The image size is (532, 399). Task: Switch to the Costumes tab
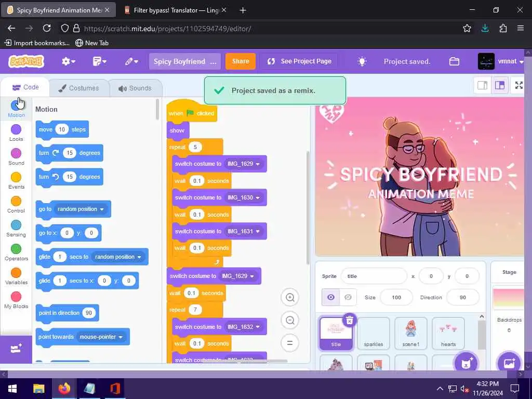pyautogui.click(x=79, y=88)
